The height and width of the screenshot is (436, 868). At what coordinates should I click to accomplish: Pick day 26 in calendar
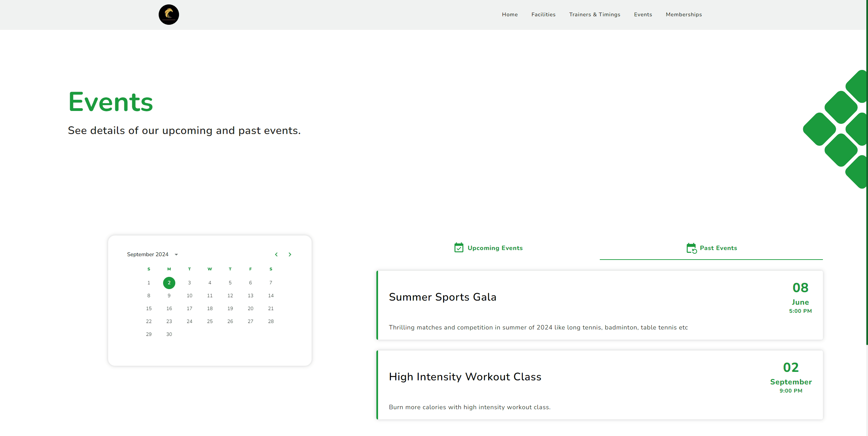[230, 321]
